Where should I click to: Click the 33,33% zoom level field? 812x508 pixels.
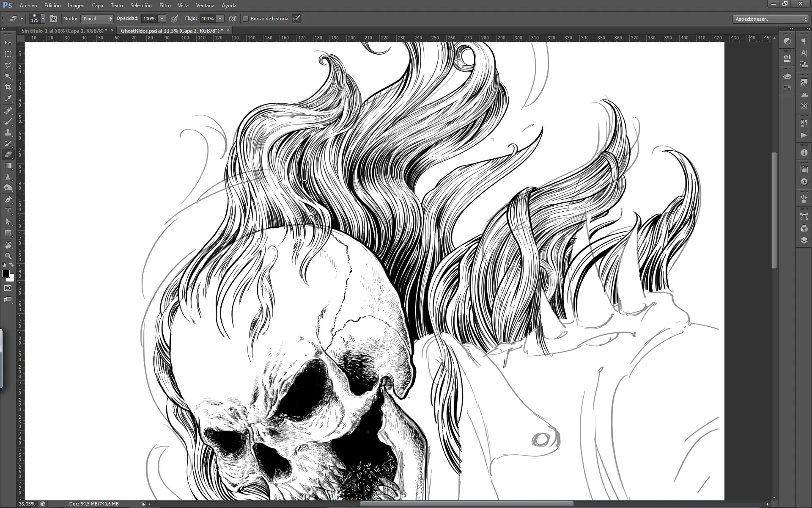tap(27, 504)
